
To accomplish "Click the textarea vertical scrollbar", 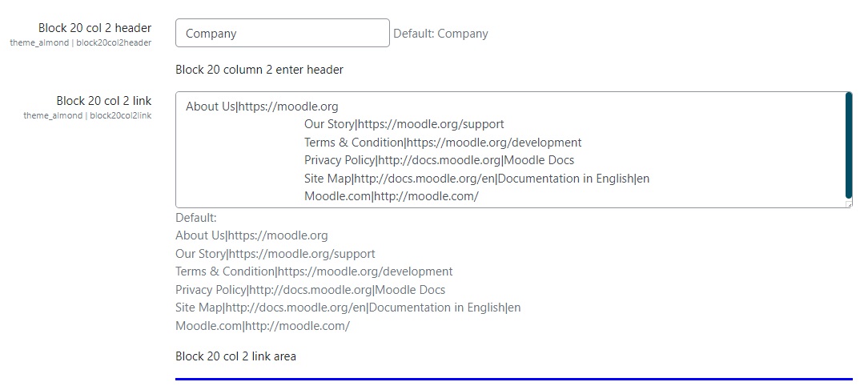I will (849, 146).
